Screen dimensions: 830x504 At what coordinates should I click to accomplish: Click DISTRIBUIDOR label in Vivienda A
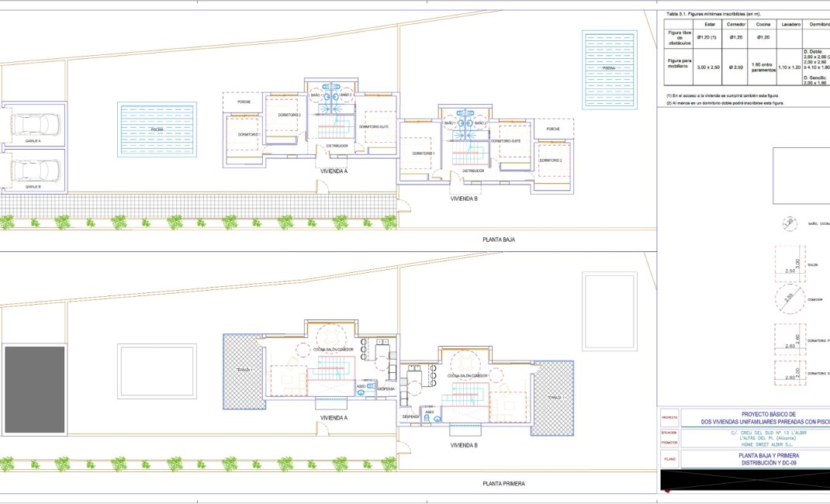point(337,146)
